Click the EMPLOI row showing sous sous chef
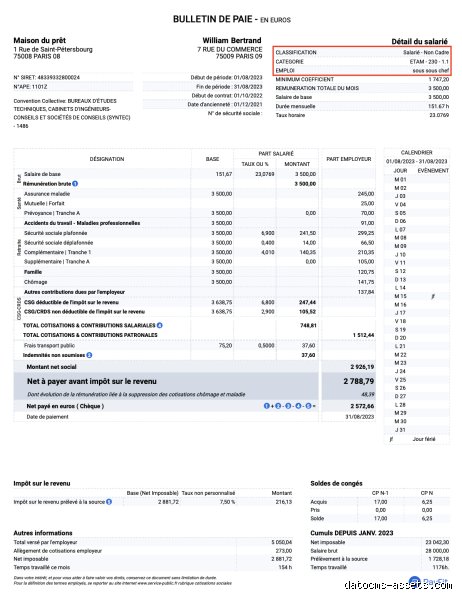462x600 pixels. tap(362, 70)
